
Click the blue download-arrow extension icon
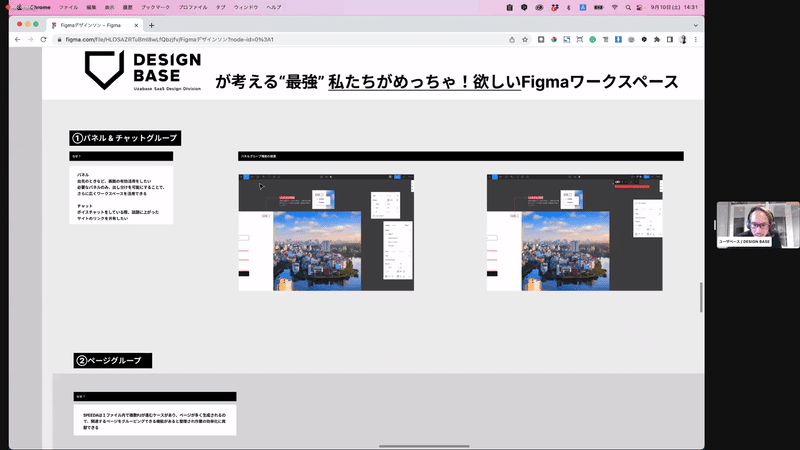point(618,39)
